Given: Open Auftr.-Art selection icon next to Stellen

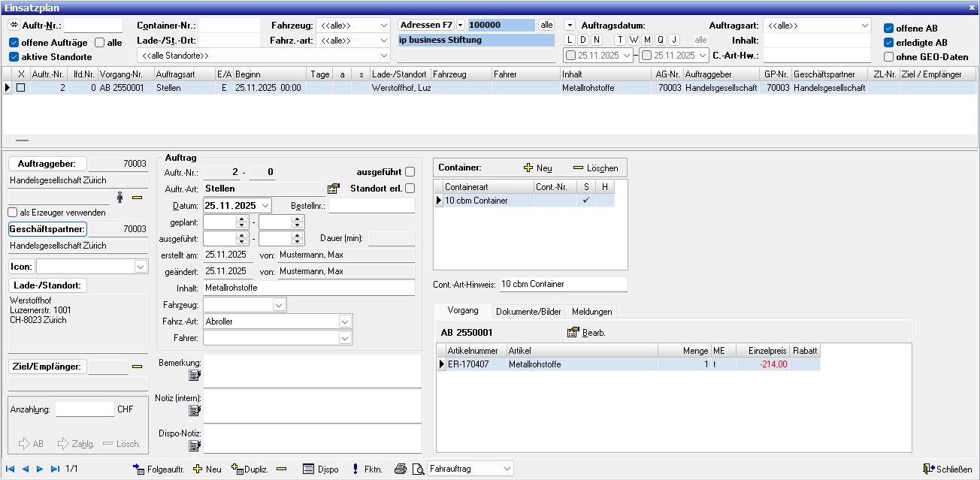Looking at the screenshot, I should [x=334, y=189].
